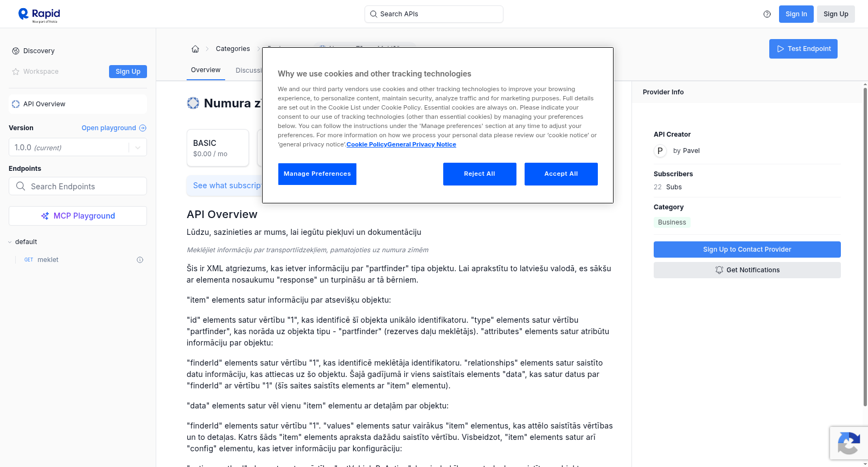Click the header Sign Up button
Viewport: 868px width, 467px height.
coord(836,14)
